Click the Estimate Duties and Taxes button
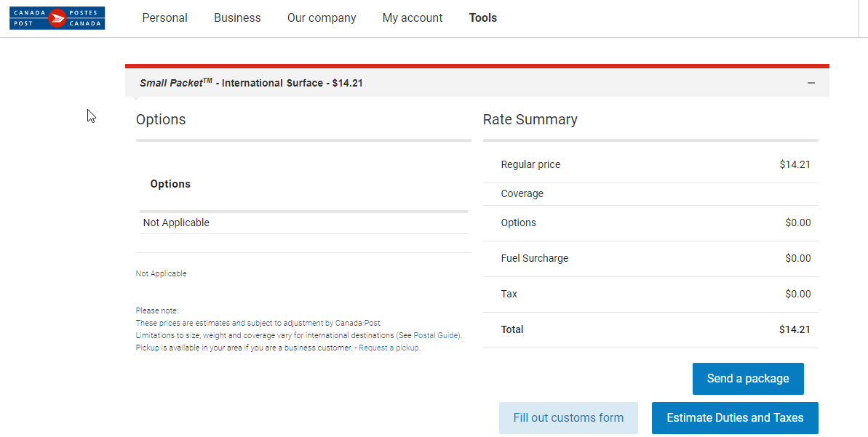Screen dimensions: 868x437 coord(735,417)
